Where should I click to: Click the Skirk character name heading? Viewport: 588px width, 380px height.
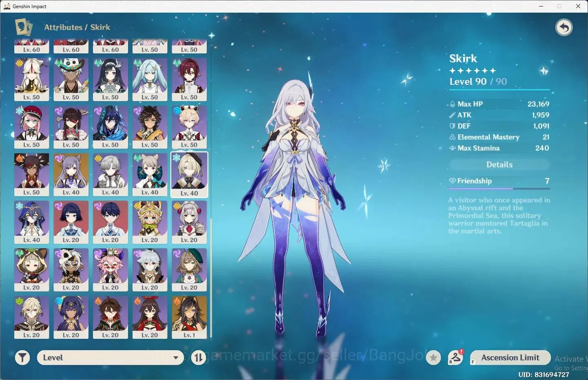463,59
